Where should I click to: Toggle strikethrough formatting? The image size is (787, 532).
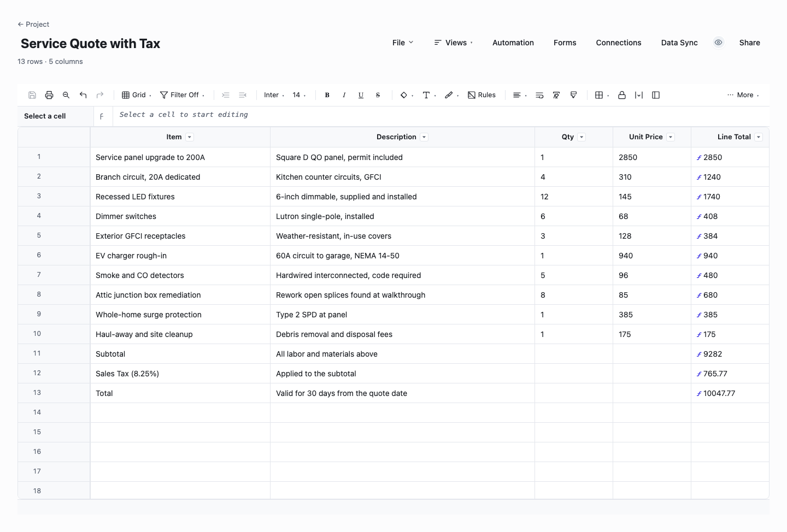click(x=378, y=95)
